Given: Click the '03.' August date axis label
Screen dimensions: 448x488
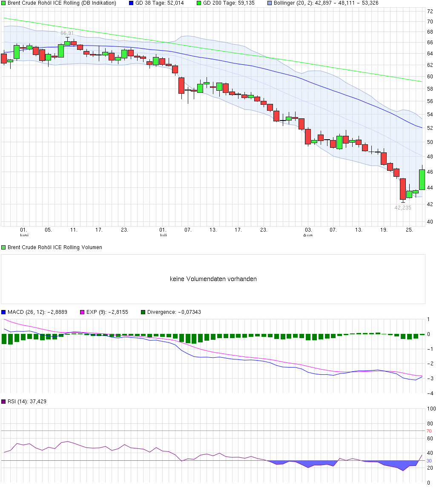Looking at the screenshot, I should tap(308, 230).
